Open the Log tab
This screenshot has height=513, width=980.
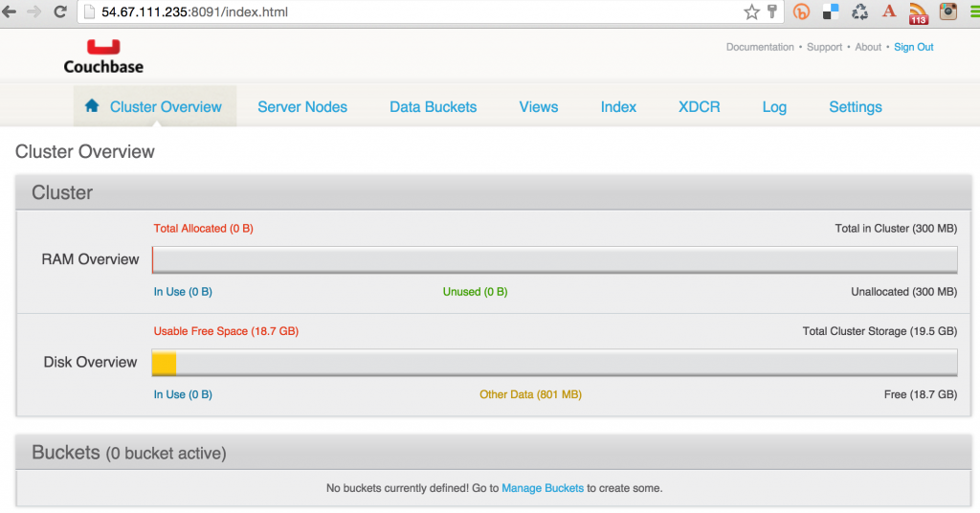[774, 107]
